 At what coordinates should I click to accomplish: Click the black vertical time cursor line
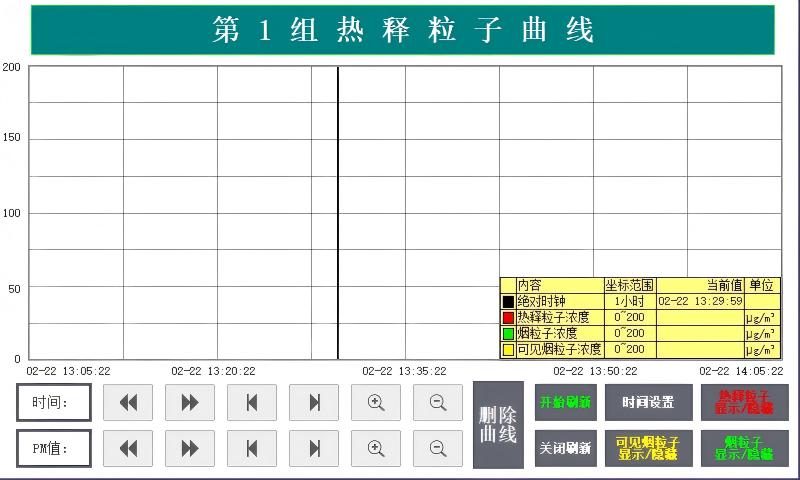pyautogui.click(x=338, y=213)
